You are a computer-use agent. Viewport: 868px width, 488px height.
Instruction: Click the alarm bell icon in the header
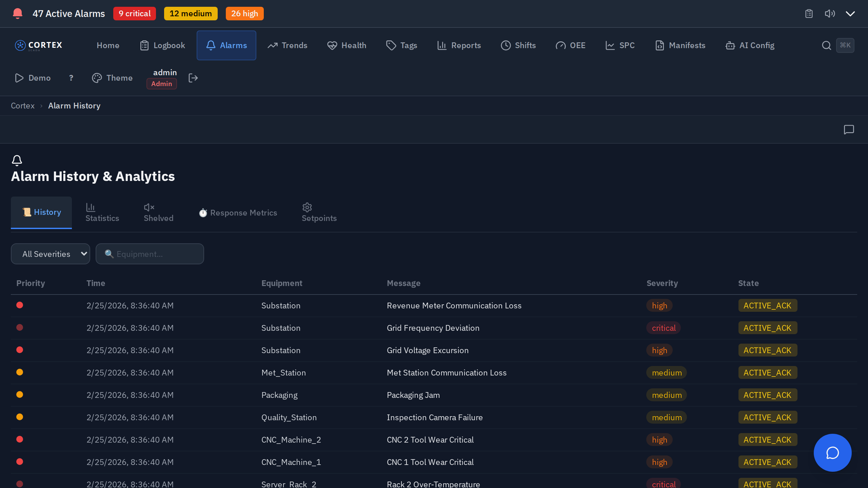click(x=17, y=14)
